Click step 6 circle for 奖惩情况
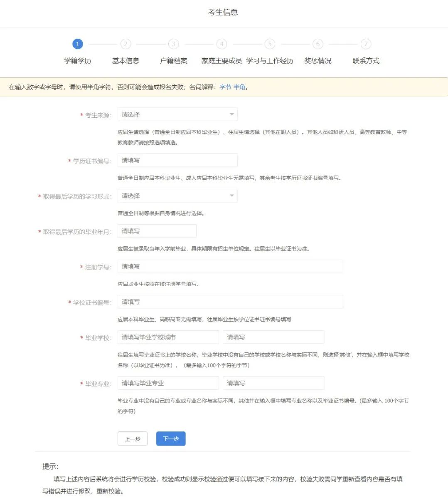This screenshot has width=448, height=498. pyautogui.click(x=318, y=44)
